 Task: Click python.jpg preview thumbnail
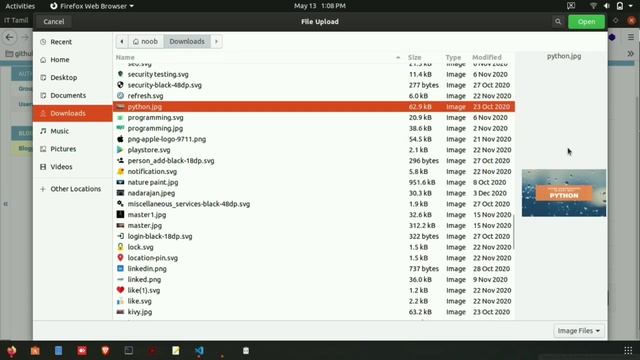[564, 193]
